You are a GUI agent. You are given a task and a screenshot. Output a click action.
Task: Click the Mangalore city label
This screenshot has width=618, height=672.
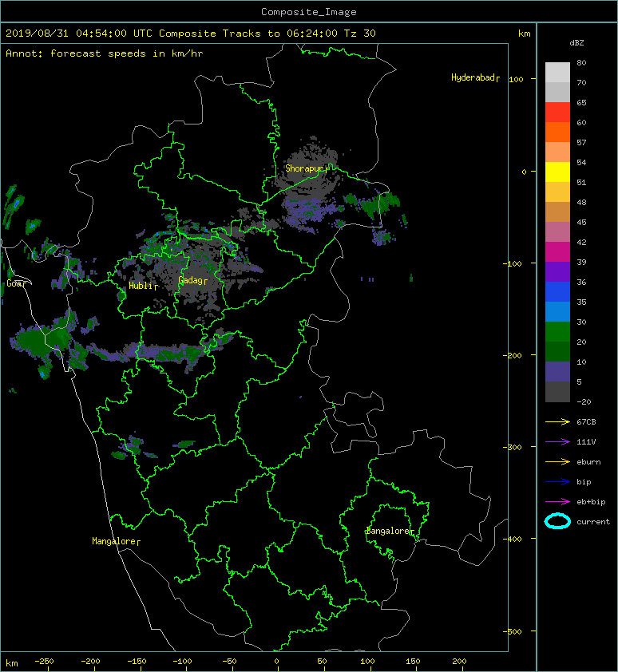(117, 541)
